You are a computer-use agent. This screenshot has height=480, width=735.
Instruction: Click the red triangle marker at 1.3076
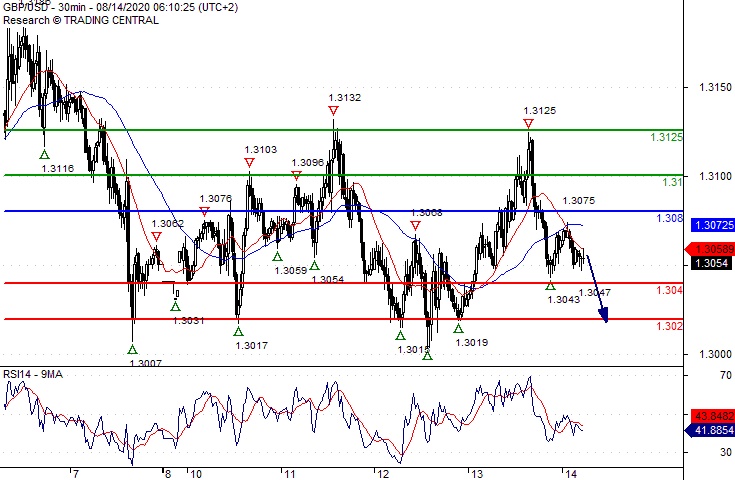click(204, 212)
